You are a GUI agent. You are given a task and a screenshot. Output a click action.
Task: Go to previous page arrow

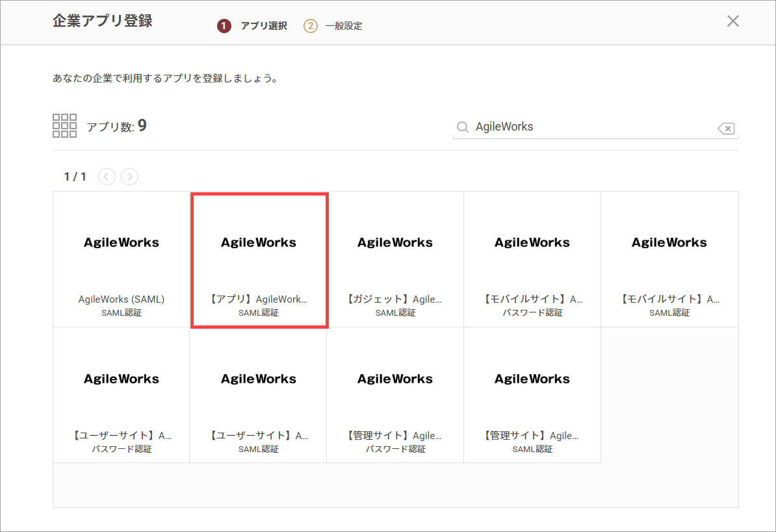(x=107, y=177)
